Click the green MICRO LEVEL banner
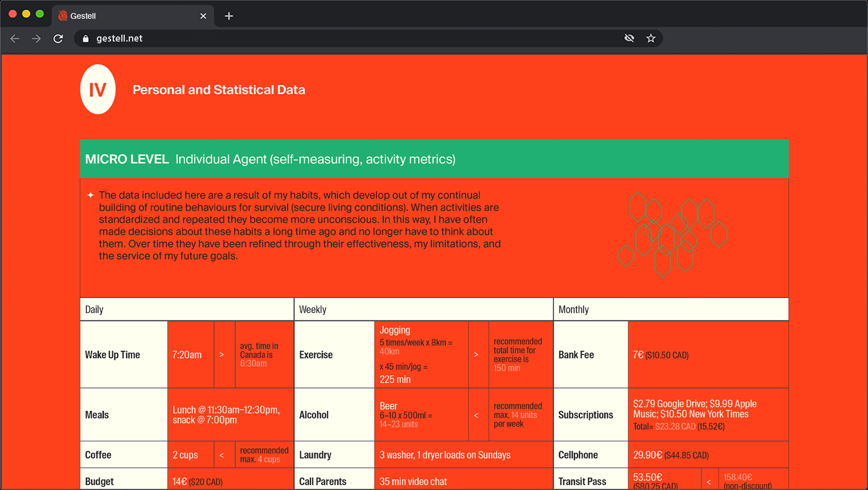 pyautogui.click(x=434, y=159)
